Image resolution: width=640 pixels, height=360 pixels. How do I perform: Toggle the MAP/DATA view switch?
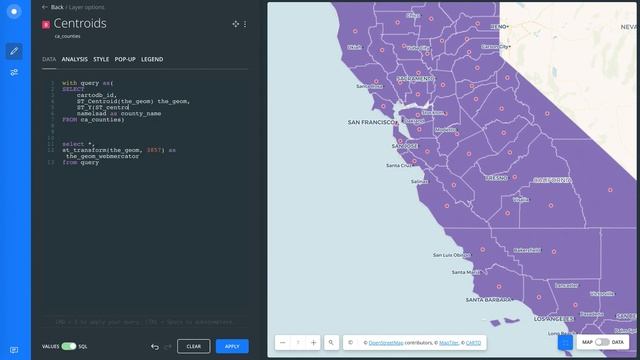(x=602, y=342)
